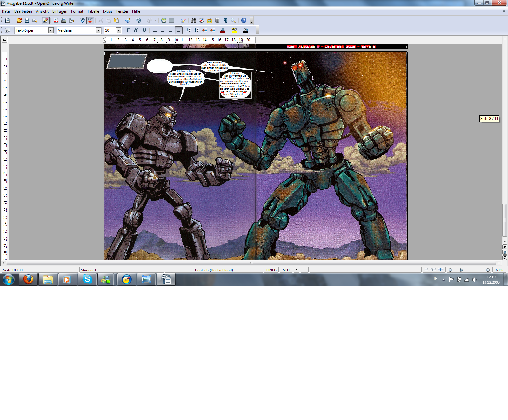Open the font size dropdown

point(118,30)
